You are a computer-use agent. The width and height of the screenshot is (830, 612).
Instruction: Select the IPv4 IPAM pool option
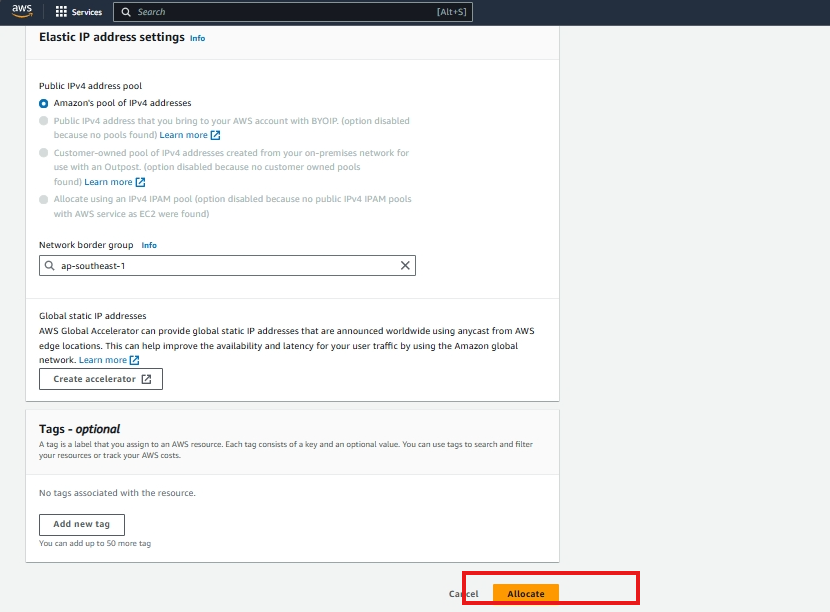point(43,199)
